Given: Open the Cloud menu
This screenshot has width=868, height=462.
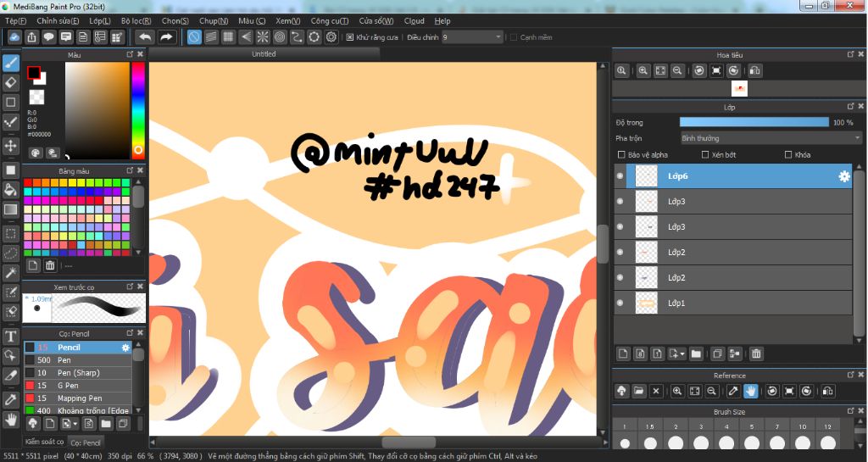Looking at the screenshot, I should point(414,20).
